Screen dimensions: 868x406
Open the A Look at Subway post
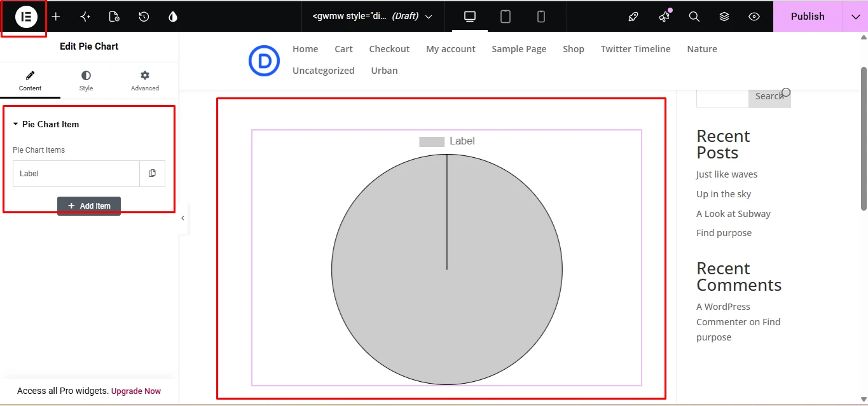733,214
